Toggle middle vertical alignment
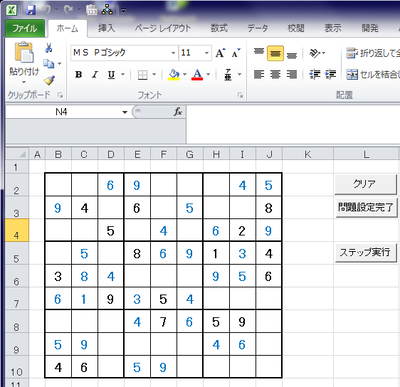 275,53
